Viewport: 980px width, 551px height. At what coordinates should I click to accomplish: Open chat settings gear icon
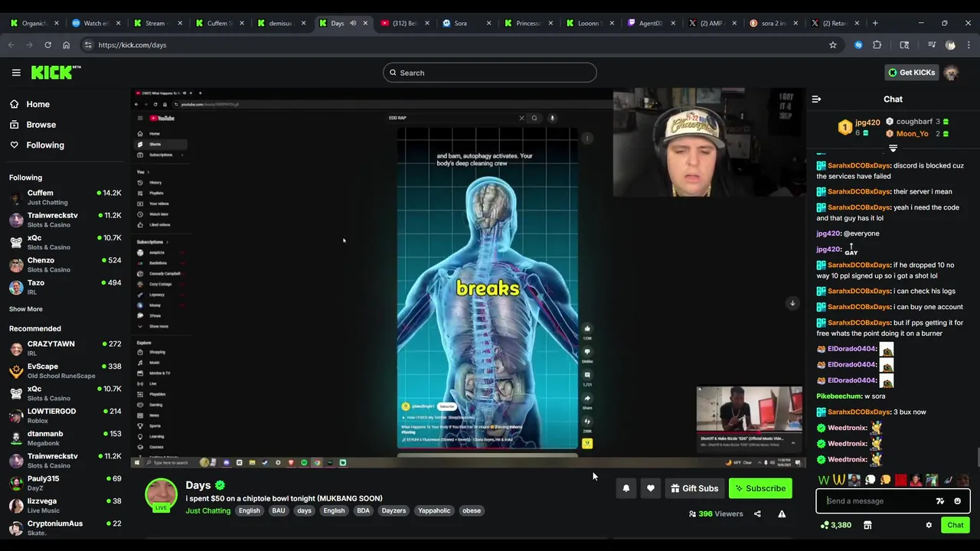pyautogui.click(x=929, y=525)
